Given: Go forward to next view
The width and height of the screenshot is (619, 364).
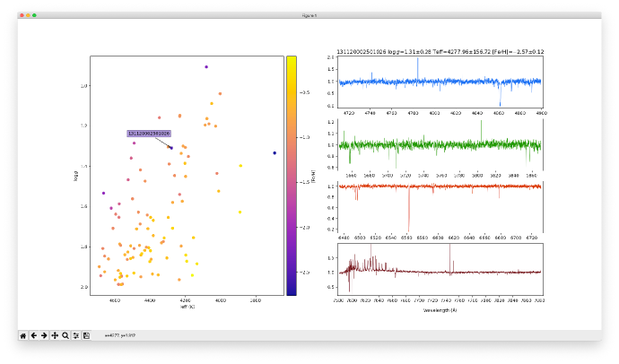Looking at the screenshot, I should pos(44,334).
